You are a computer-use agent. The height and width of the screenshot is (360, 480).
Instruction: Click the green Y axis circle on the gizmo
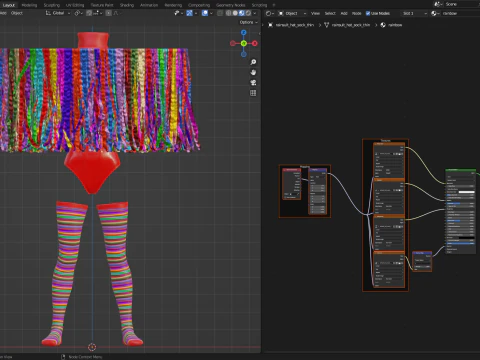coord(244,43)
